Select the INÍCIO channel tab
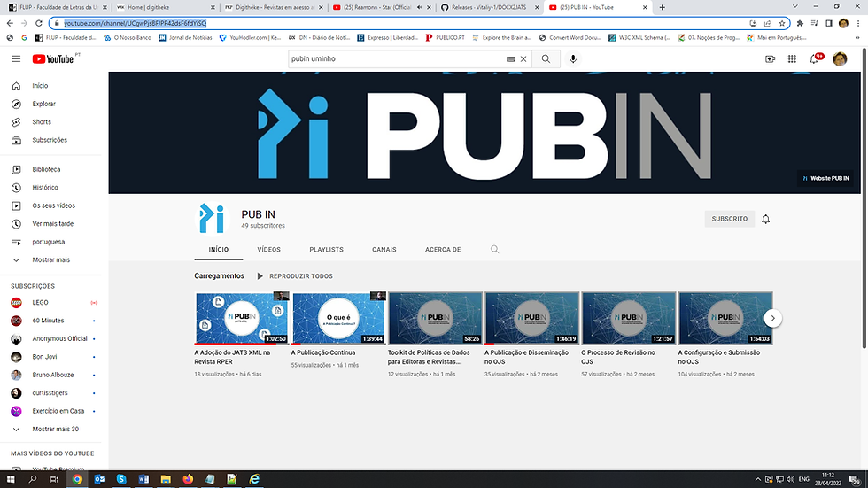This screenshot has height=488, width=868. click(218, 250)
